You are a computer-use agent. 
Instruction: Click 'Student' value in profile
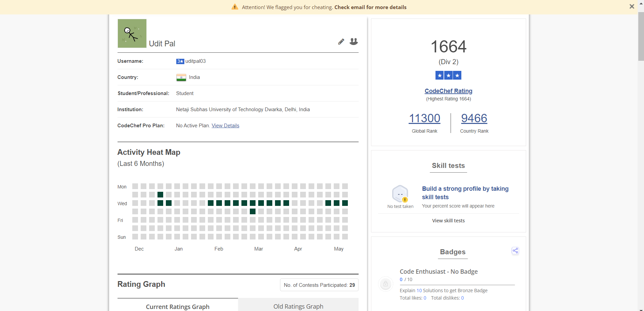pos(185,93)
